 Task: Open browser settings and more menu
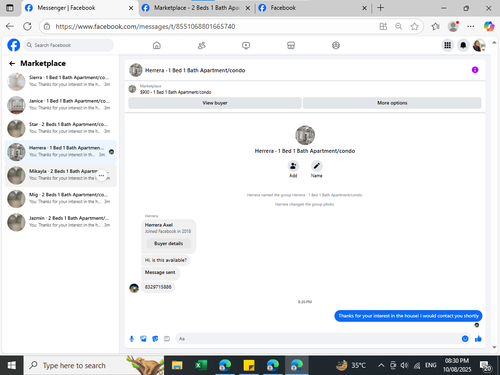(x=470, y=26)
